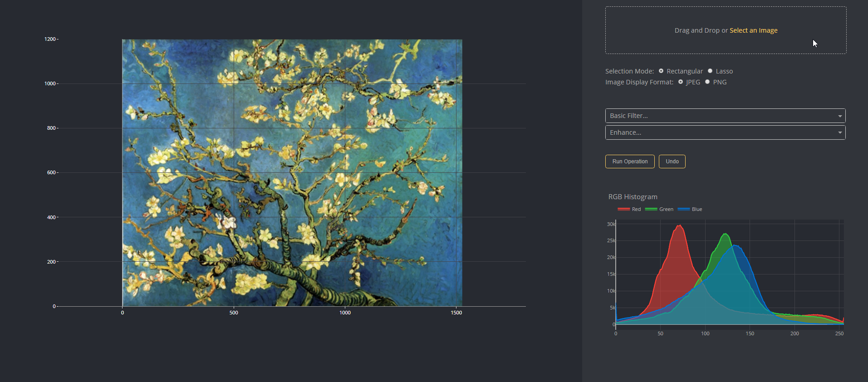Click the 15k label on histogram y-axis
Image resolution: width=868 pixels, height=382 pixels.
pyautogui.click(x=611, y=274)
